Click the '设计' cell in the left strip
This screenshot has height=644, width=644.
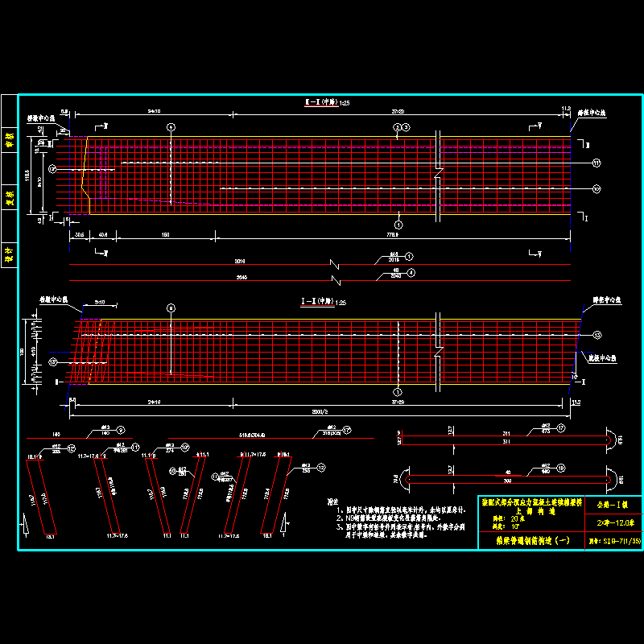[10, 254]
